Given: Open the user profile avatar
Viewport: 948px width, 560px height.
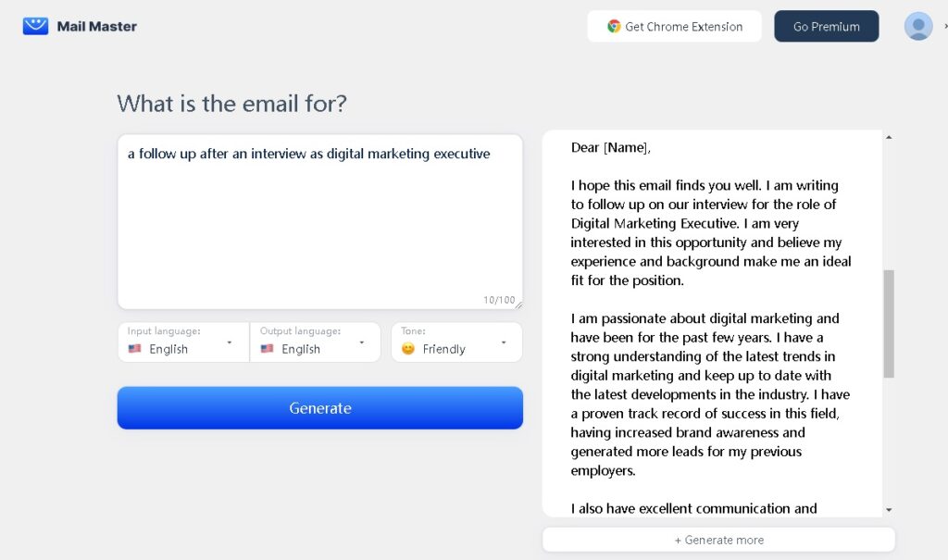Looking at the screenshot, I should [917, 27].
